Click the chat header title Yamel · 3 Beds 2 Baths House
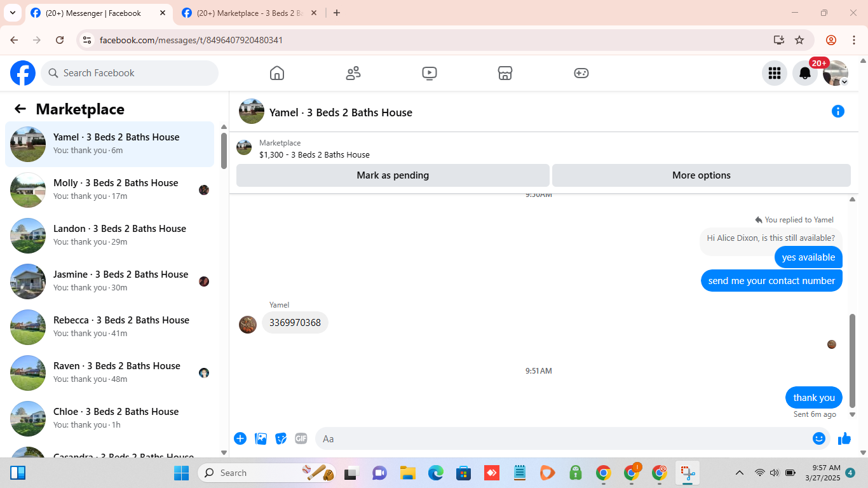868x488 pixels. click(341, 112)
